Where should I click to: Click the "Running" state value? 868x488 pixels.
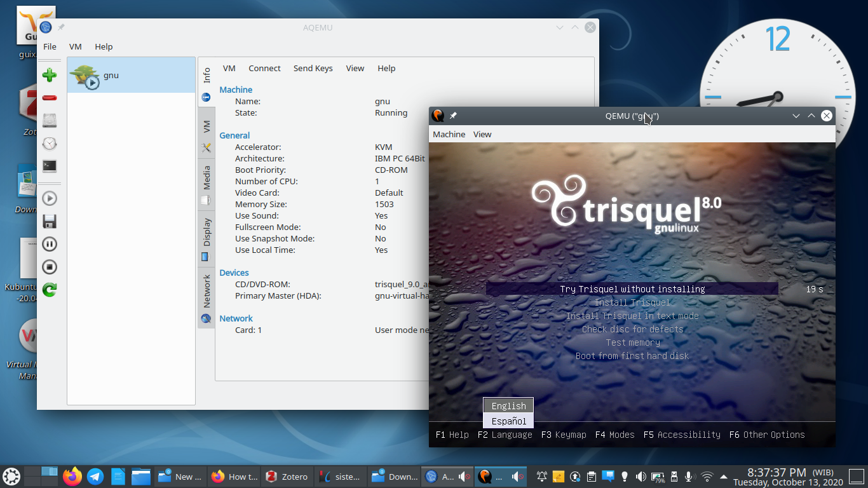(x=391, y=112)
